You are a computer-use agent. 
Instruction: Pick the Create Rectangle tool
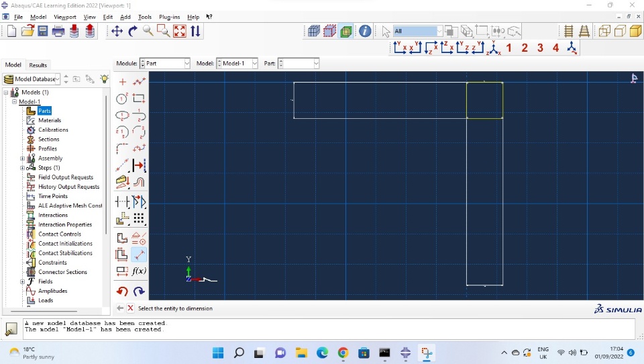[x=139, y=99]
